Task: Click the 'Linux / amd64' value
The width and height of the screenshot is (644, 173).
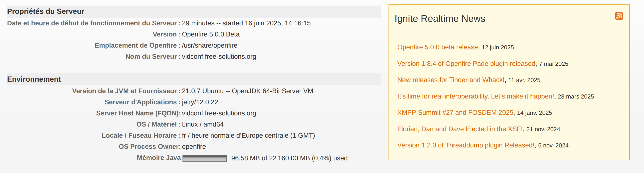Action: pyautogui.click(x=202, y=124)
